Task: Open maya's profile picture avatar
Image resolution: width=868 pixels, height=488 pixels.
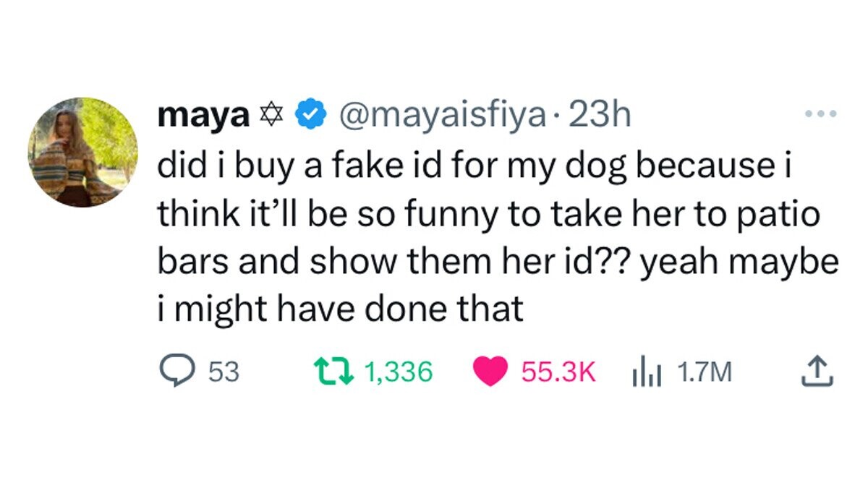Action: coord(83,153)
